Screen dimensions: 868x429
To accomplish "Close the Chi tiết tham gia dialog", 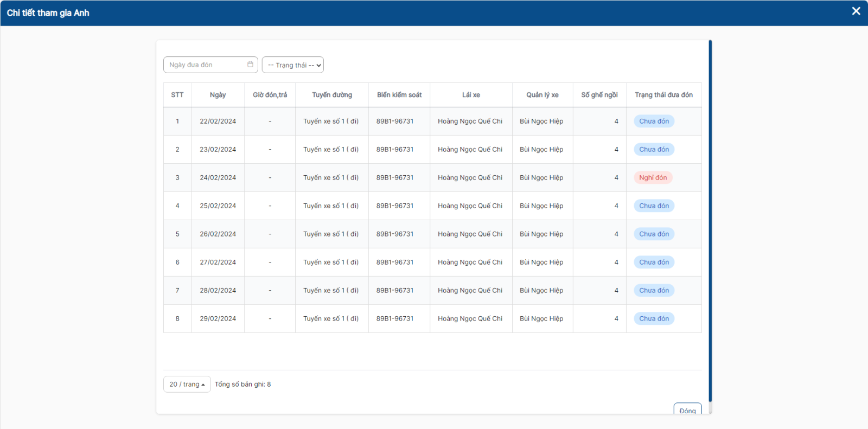I will (856, 11).
